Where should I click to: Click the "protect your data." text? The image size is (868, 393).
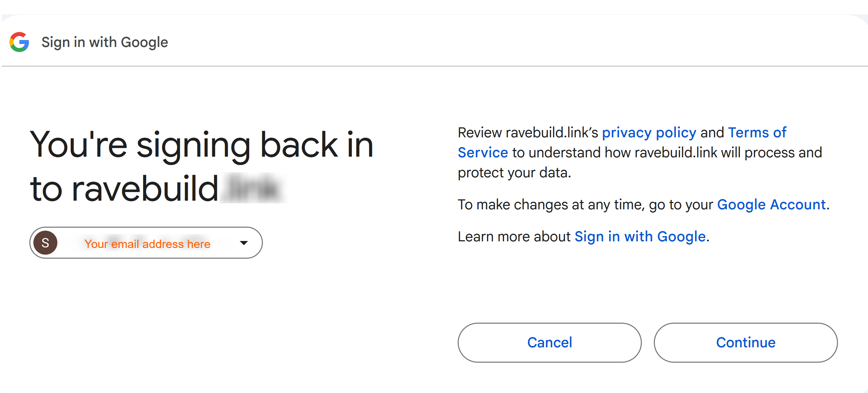pyautogui.click(x=514, y=172)
